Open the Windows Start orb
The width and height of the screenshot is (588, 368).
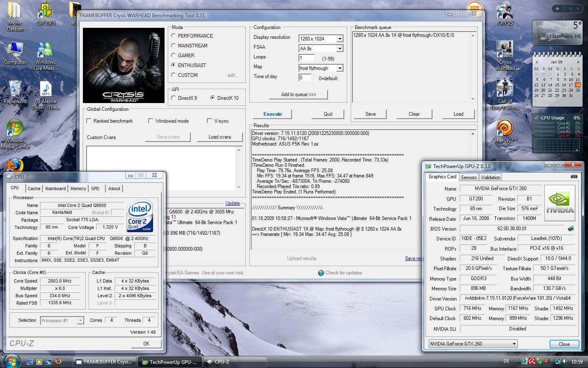point(11,361)
